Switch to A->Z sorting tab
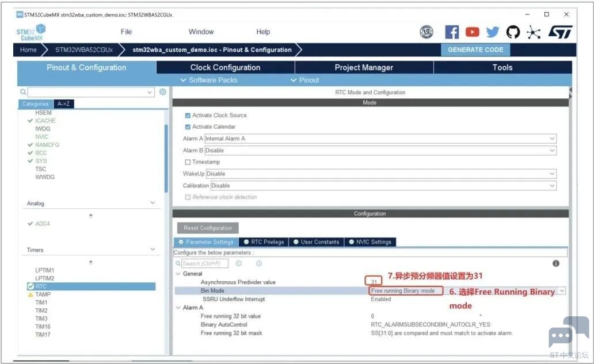The height and width of the screenshot is (364, 594). coord(64,104)
